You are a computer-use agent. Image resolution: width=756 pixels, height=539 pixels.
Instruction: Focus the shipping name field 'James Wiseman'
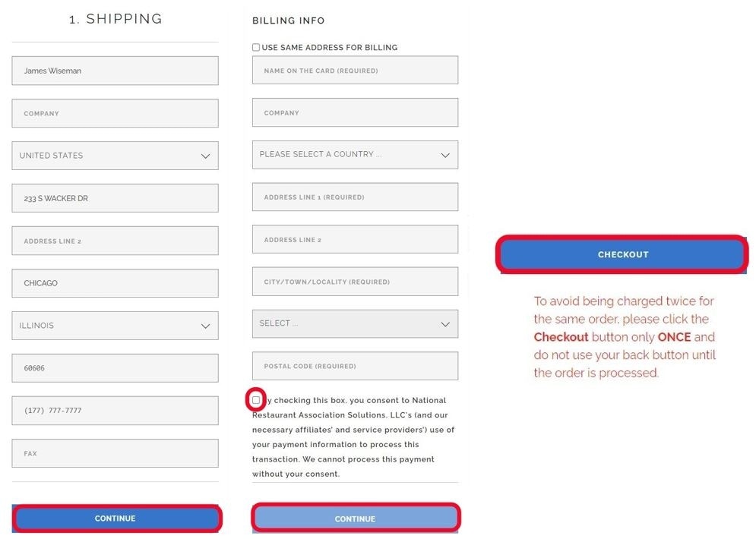[115, 71]
